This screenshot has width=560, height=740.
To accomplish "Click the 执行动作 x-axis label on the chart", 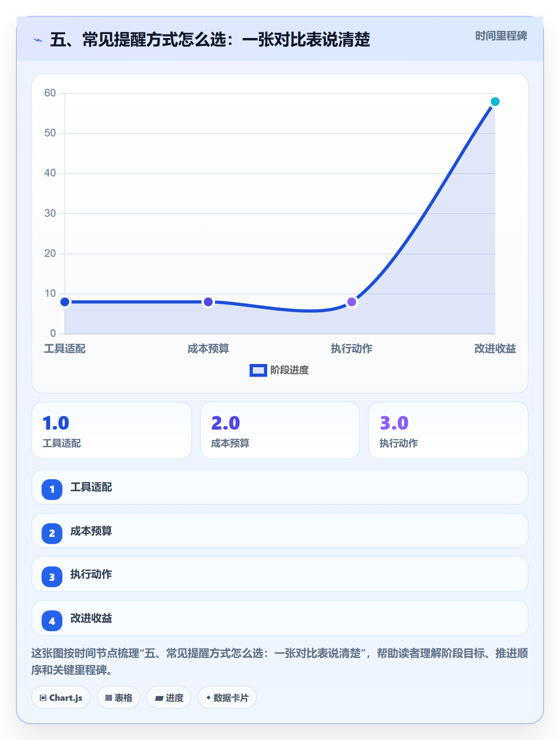I will (352, 349).
